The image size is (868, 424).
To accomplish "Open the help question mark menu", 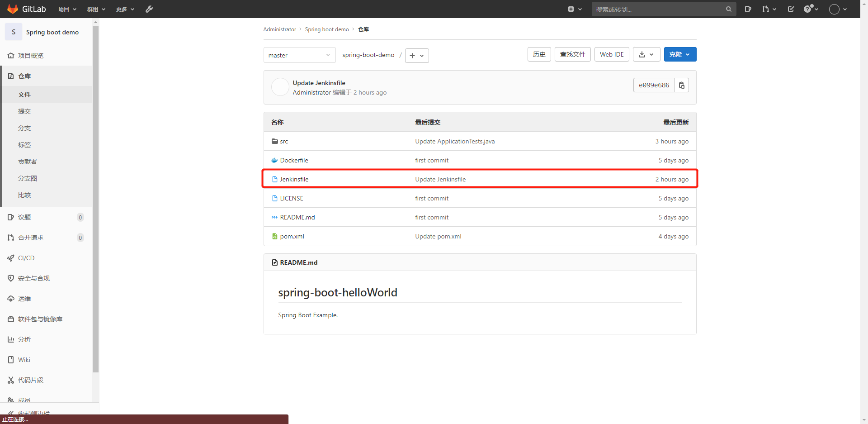I will coord(811,9).
